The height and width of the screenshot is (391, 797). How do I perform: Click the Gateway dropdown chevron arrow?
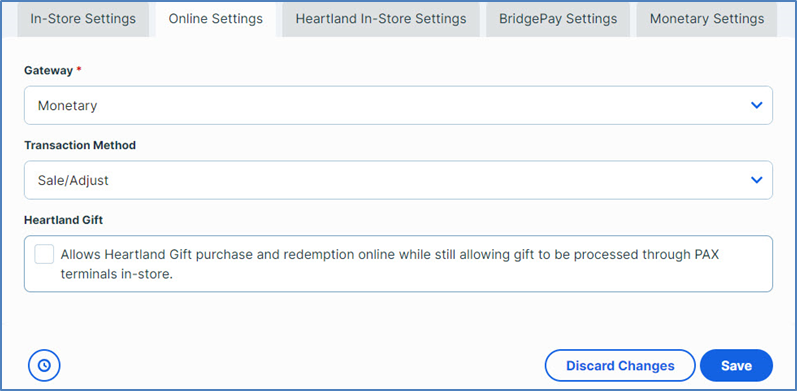pos(756,105)
